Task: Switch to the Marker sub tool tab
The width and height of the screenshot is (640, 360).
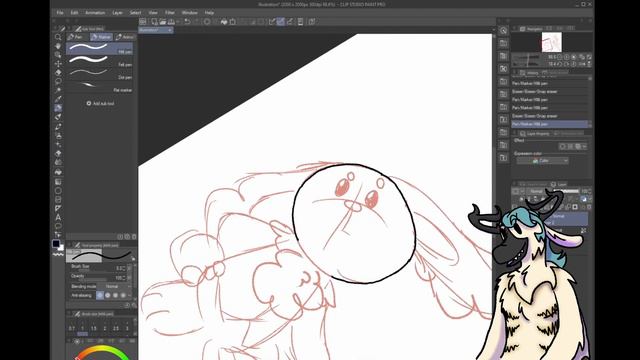Action: [101, 37]
